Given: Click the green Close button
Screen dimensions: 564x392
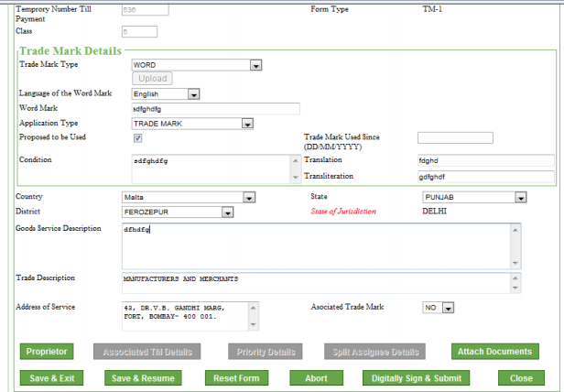Looking at the screenshot, I should tap(521, 378).
